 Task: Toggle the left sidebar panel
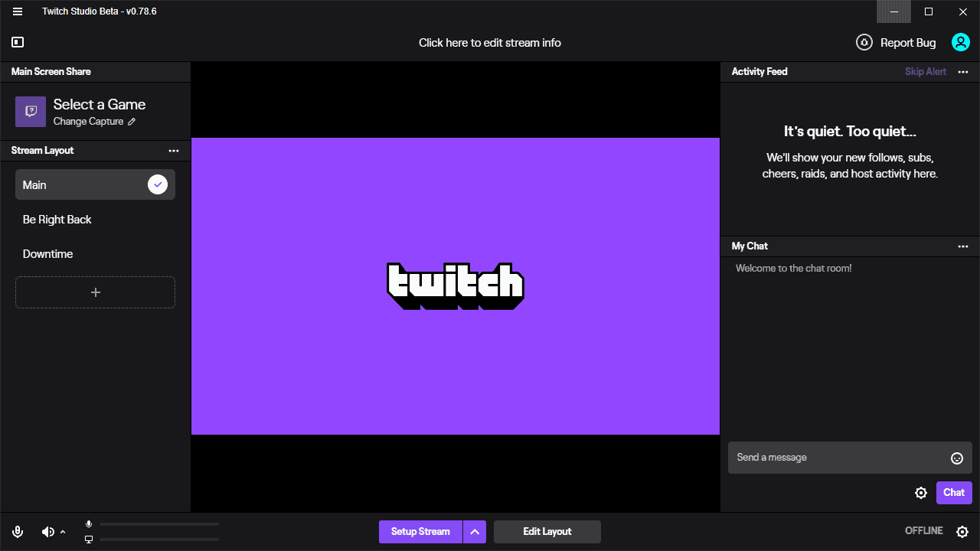[x=17, y=42]
